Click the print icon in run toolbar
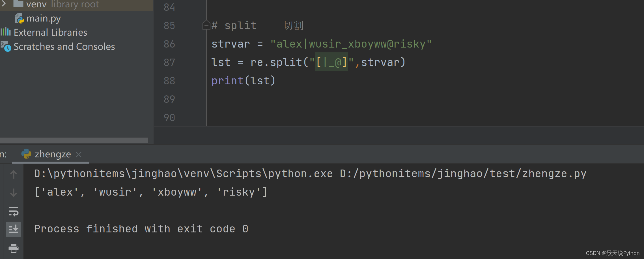Viewport: 644px width, 259px height. click(x=13, y=248)
